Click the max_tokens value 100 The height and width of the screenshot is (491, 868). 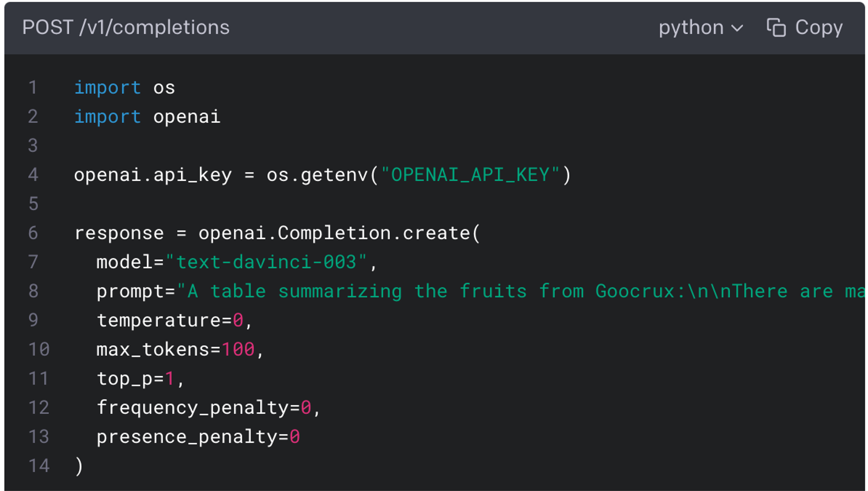coord(238,350)
